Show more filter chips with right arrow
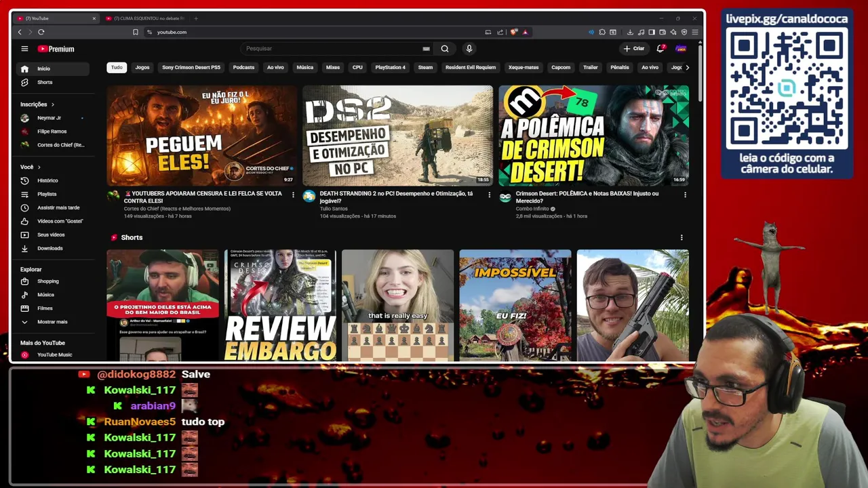Viewport: 868px width, 488px height. pos(687,67)
